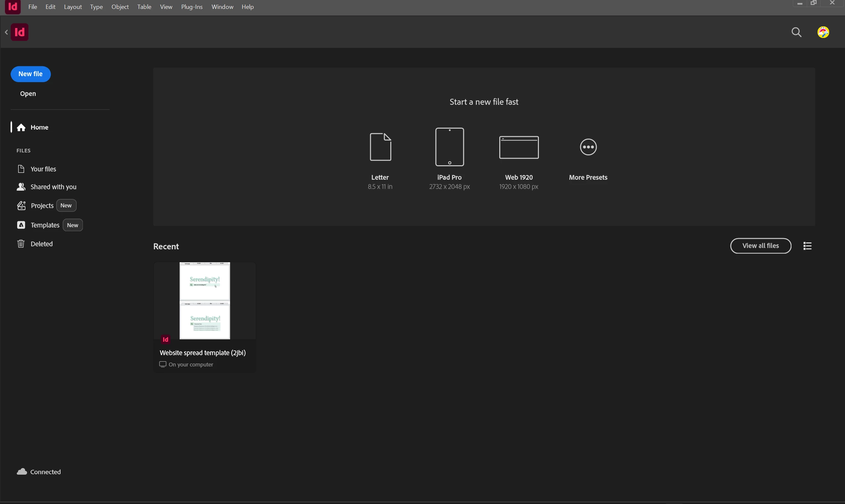This screenshot has width=845, height=504.
Task: Expand the Window menu
Action: tap(222, 7)
